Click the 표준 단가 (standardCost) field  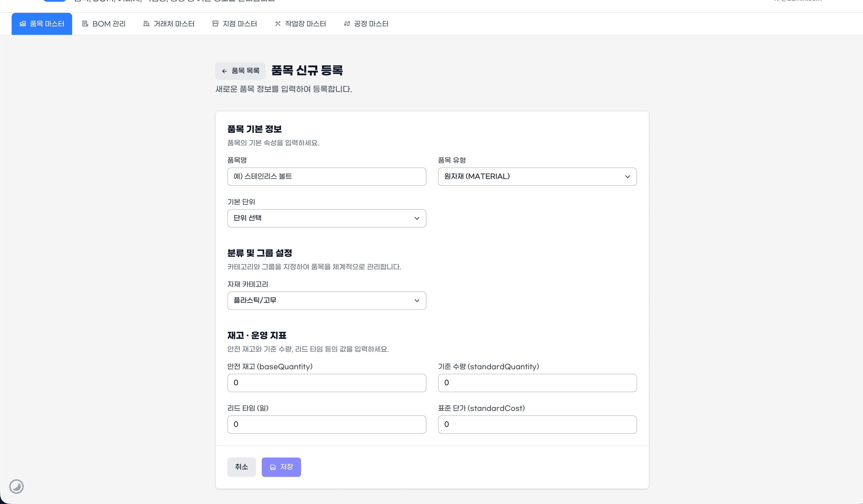[537, 425]
